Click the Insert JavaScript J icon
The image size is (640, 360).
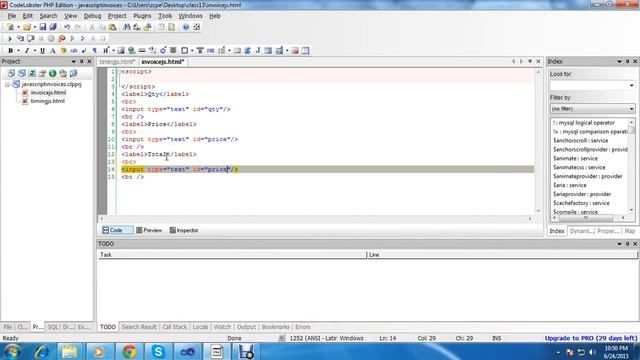click(x=258, y=51)
